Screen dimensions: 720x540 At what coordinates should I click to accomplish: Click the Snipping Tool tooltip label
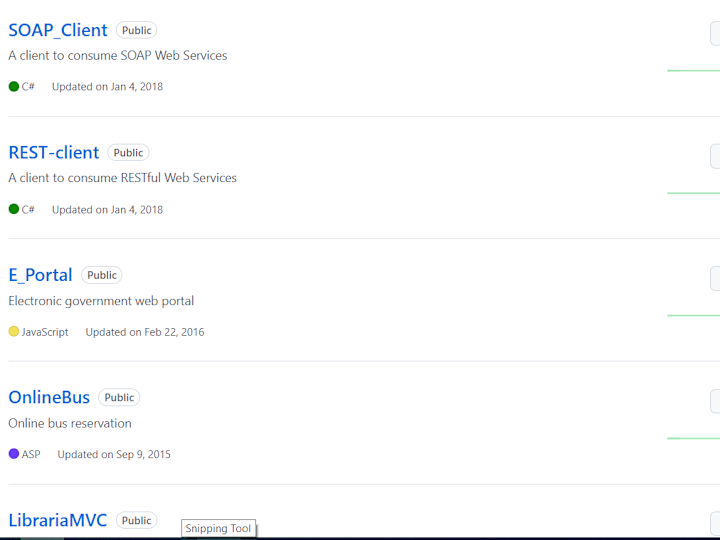[219, 529]
